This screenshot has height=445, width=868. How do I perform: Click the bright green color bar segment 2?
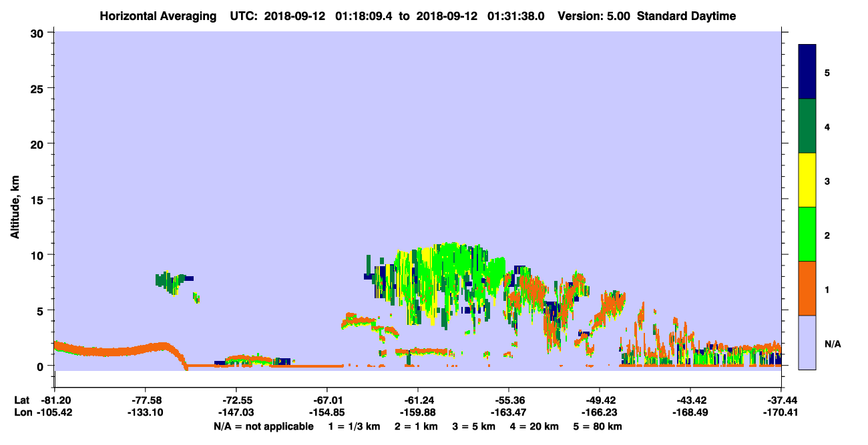click(x=807, y=234)
